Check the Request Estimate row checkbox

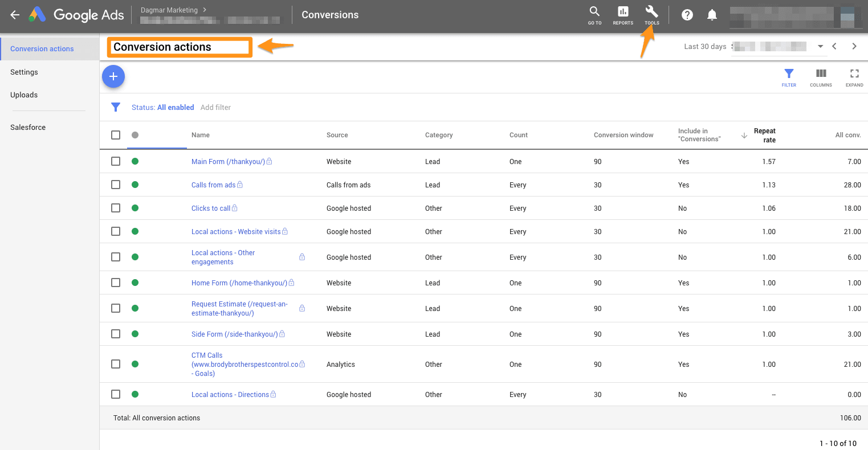(116, 308)
